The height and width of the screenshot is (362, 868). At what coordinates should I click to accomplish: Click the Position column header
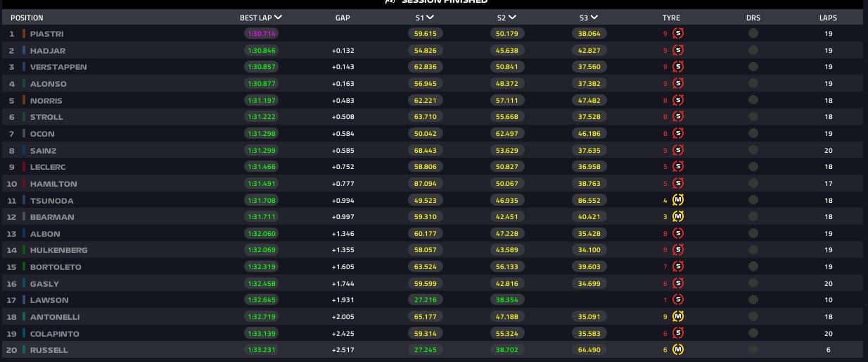pos(26,18)
